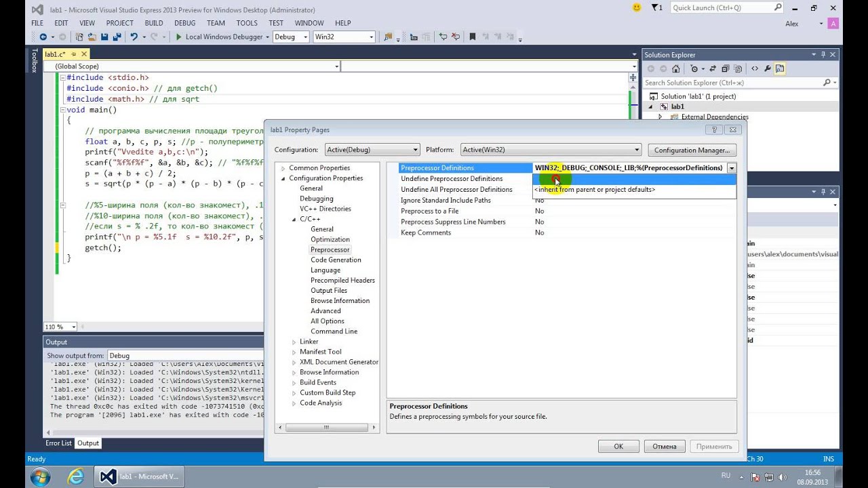Screen dimensions: 868x488
Task: Select Code Generation in the property tree
Action: click(336, 260)
